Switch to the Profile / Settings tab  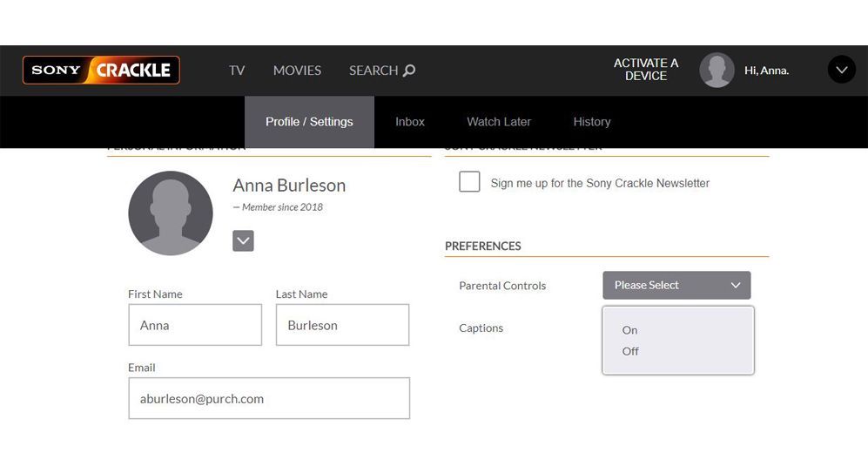[x=309, y=122]
